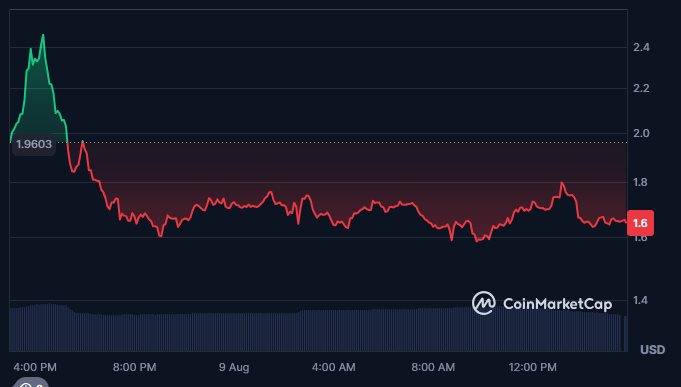Click the 1.8 price axis label
Image resolution: width=681 pixels, height=387 pixels.
click(640, 182)
